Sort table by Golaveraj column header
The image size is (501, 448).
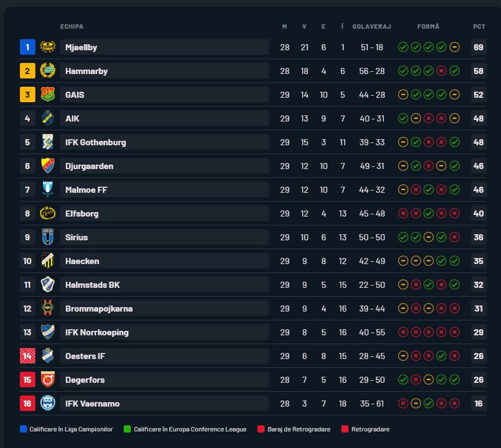372,26
